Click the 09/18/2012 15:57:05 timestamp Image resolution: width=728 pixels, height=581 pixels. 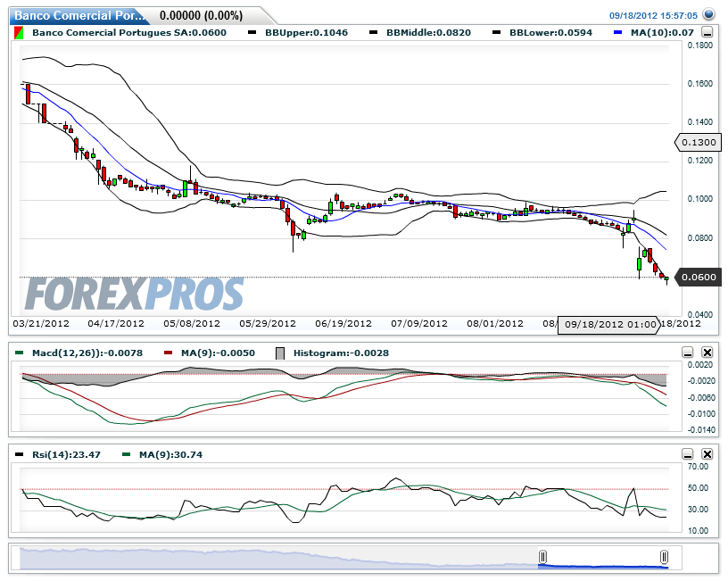[653, 16]
